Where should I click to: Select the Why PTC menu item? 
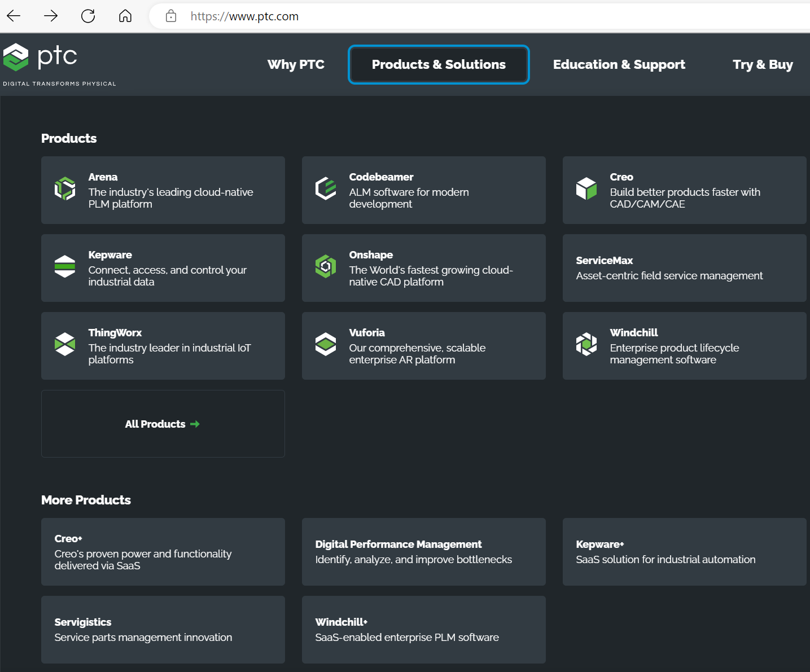click(296, 64)
